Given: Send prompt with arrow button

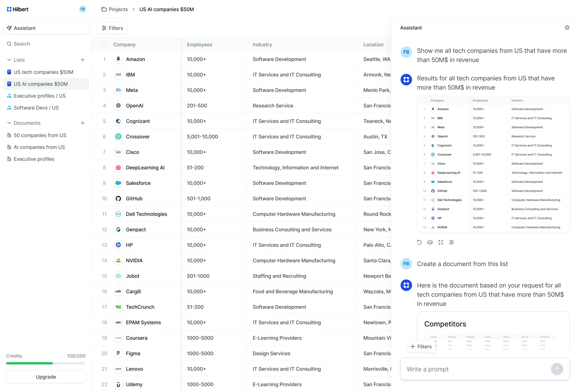Looking at the screenshot, I should click(557, 369).
